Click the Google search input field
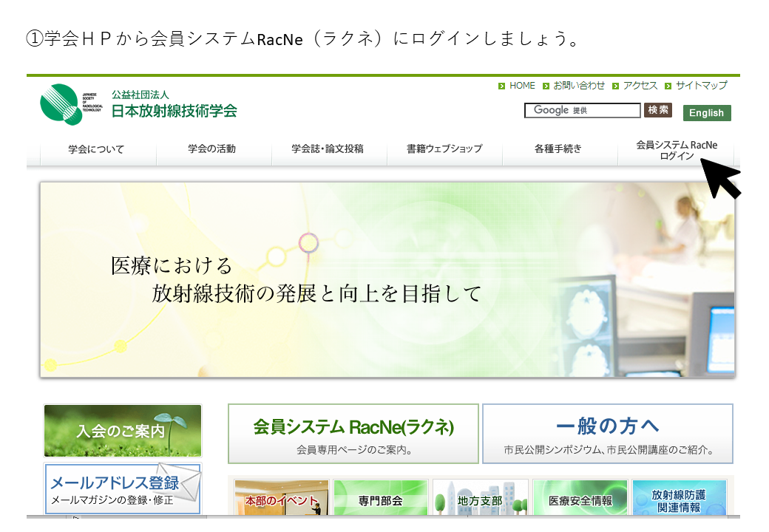 [582, 110]
